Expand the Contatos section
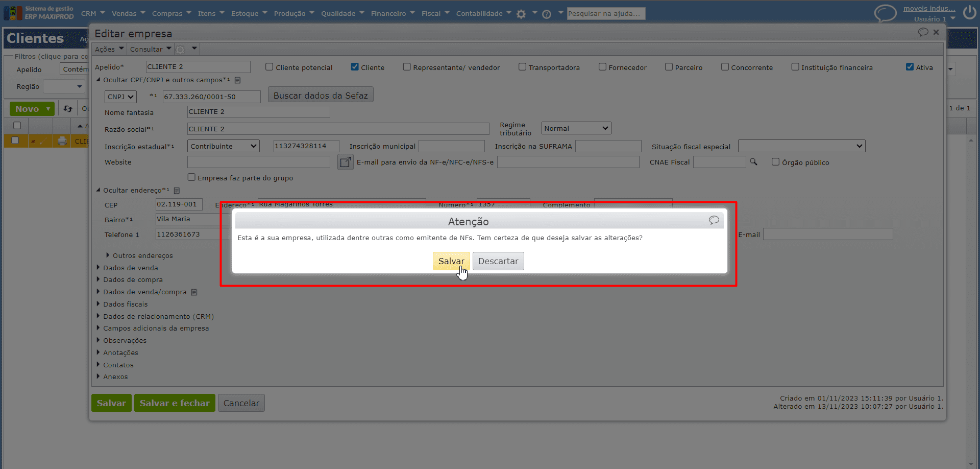This screenshot has height=469, width=980. tap(115, 365)
